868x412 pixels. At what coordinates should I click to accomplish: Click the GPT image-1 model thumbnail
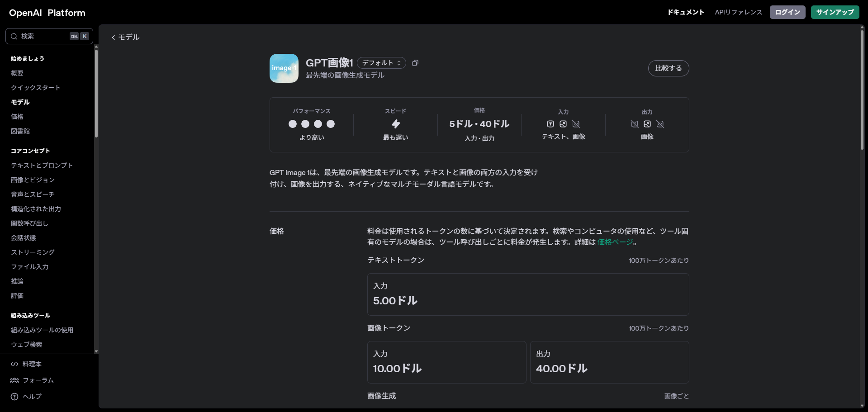click(284, 68)
